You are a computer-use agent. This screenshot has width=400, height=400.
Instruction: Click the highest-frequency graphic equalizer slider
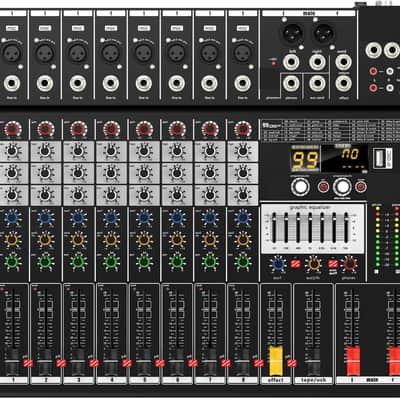[x=346, y=227]
